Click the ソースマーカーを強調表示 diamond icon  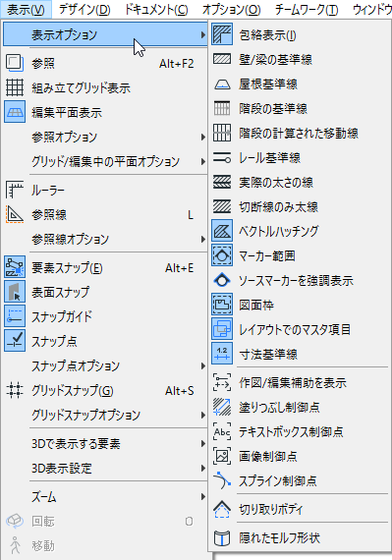click(x=222, y=280)
